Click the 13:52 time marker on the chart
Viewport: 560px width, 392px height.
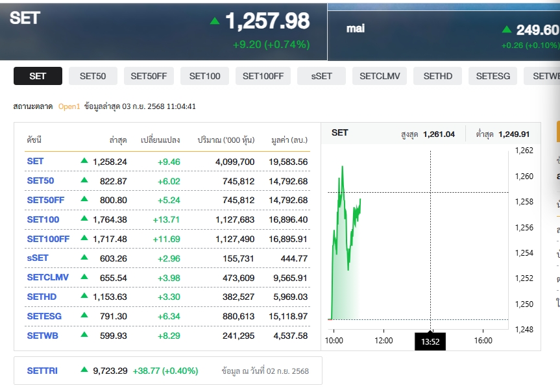430,341
